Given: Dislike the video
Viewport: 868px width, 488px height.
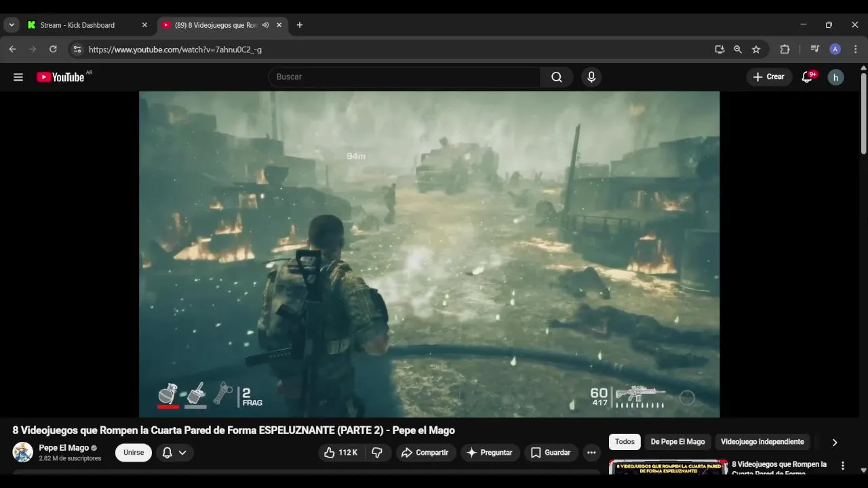Looking at the screenshot, I should click(378, 453).
